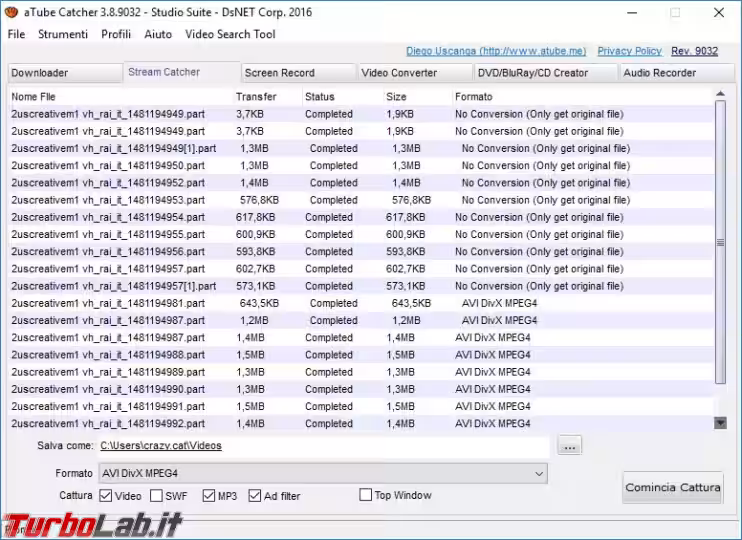Click the list scrollbar up arrow
Screen dimensions: 742x540
click(720, 94)
